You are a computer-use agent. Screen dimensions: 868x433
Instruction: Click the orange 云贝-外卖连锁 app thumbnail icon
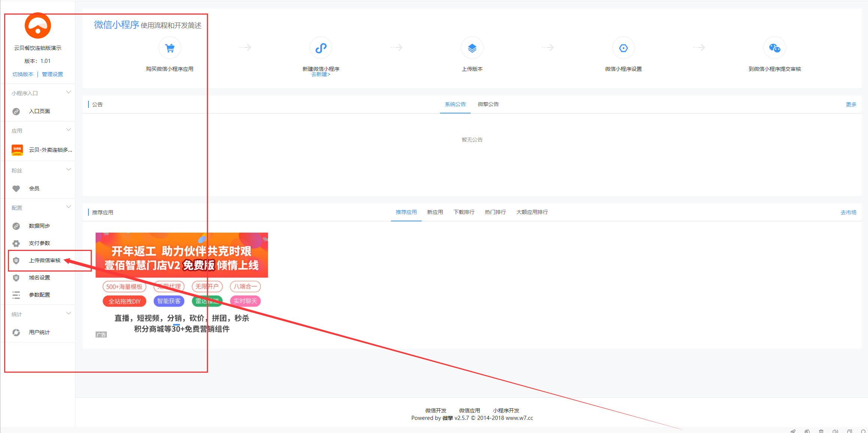(x=17, y=150)
